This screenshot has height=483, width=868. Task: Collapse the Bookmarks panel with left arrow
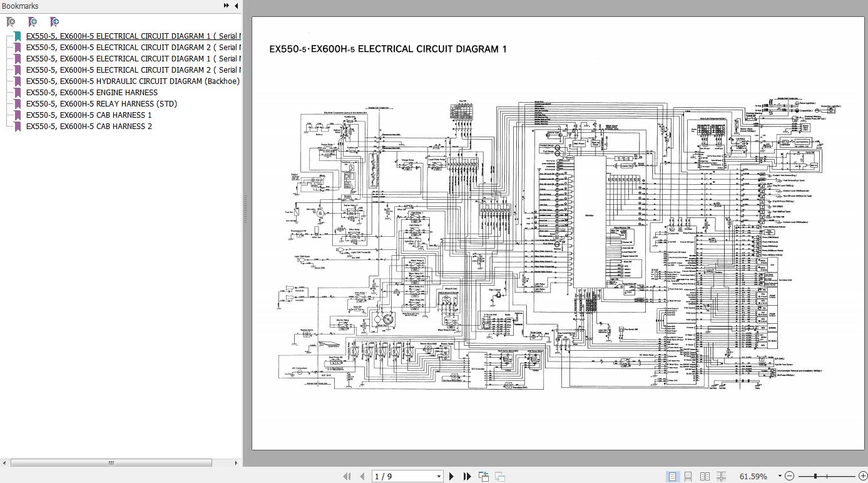point(236,6)
